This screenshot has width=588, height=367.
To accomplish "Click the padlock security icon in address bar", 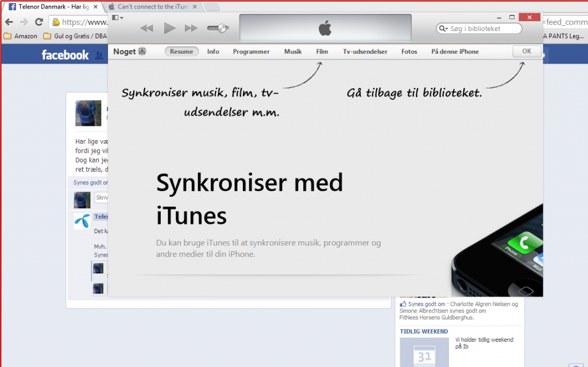I will point(56,22).
